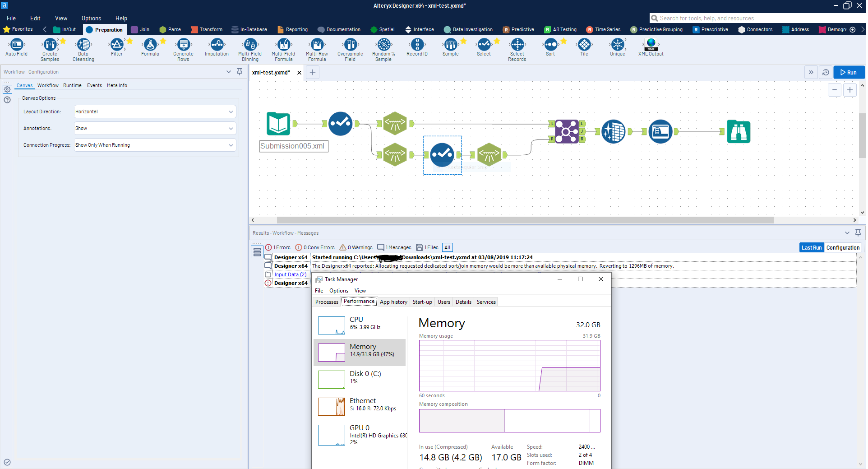Open the Runtime configuration tab
The width and height of the screenshot is (868, 469).
tap(72, 85)
